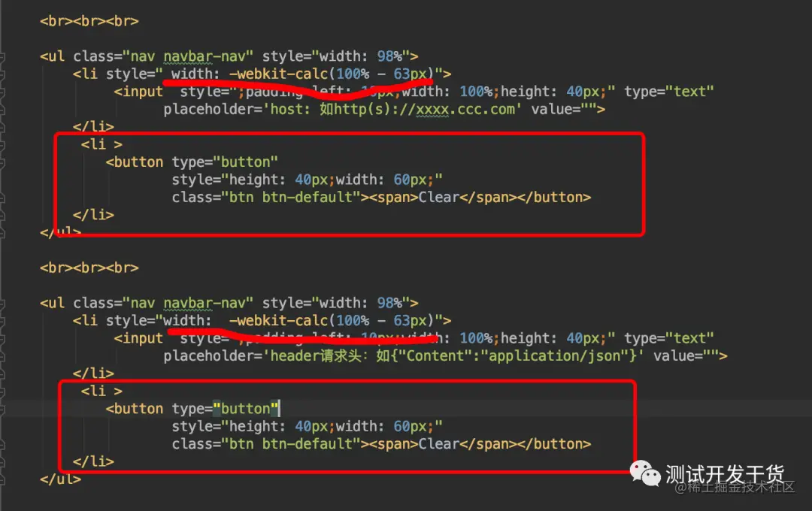Click type="text" on the host input line

point(669,92)
